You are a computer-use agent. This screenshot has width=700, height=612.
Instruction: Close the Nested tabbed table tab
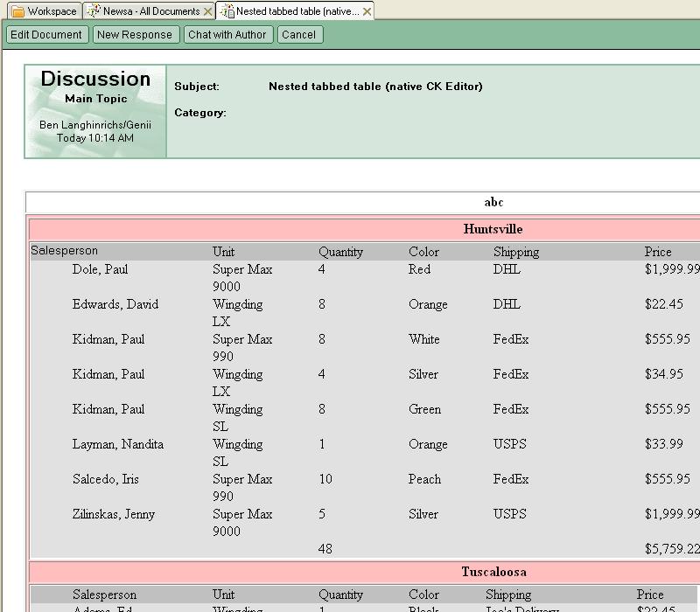tap(367, 11)
